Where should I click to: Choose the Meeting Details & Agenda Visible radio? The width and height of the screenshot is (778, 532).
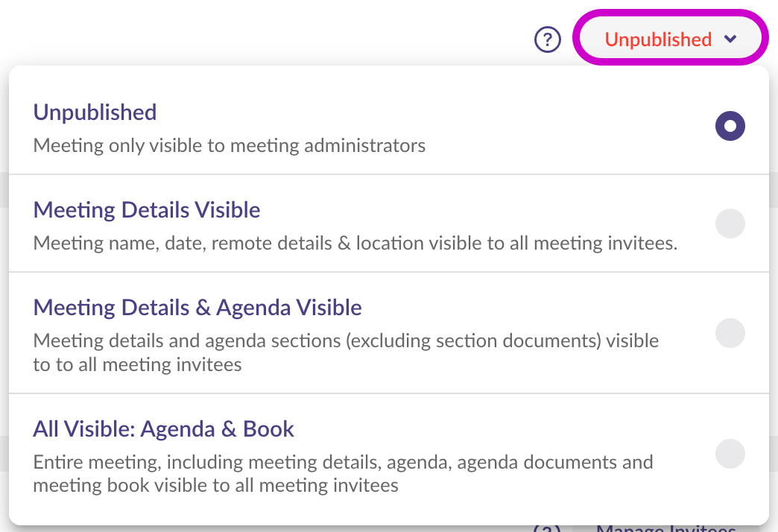[730, 332]
